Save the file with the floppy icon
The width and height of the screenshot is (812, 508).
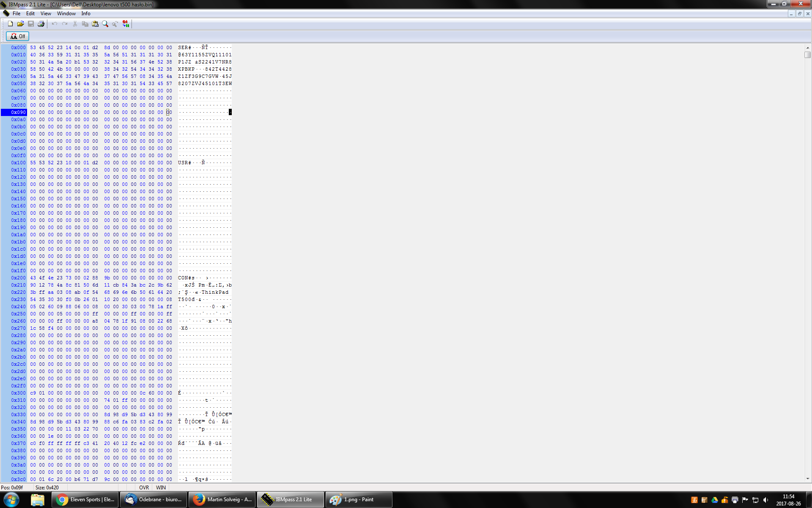click(31, 24)
